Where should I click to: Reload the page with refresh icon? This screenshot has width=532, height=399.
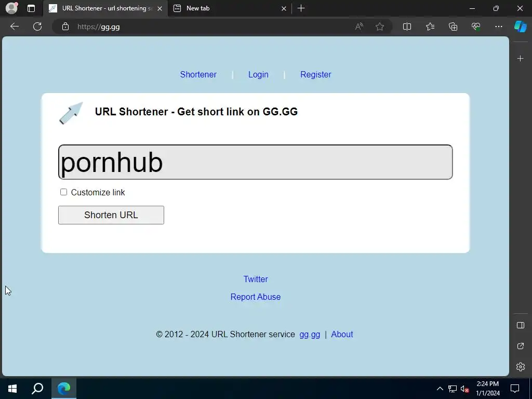(x=37, y=26)
